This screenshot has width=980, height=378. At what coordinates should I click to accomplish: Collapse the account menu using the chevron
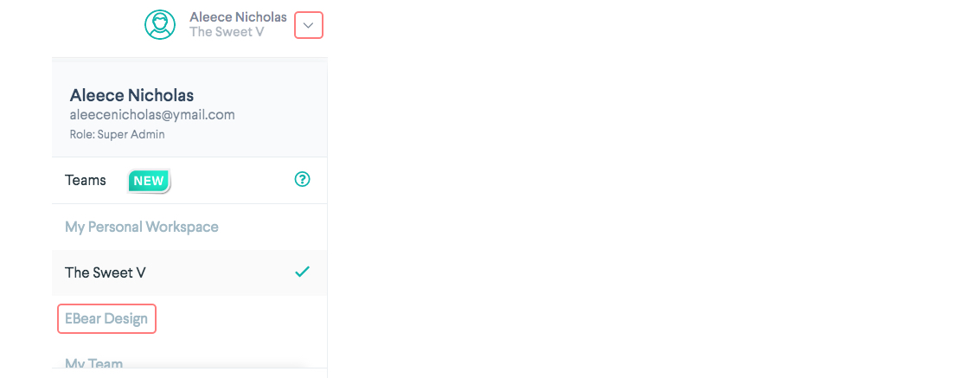309,25
